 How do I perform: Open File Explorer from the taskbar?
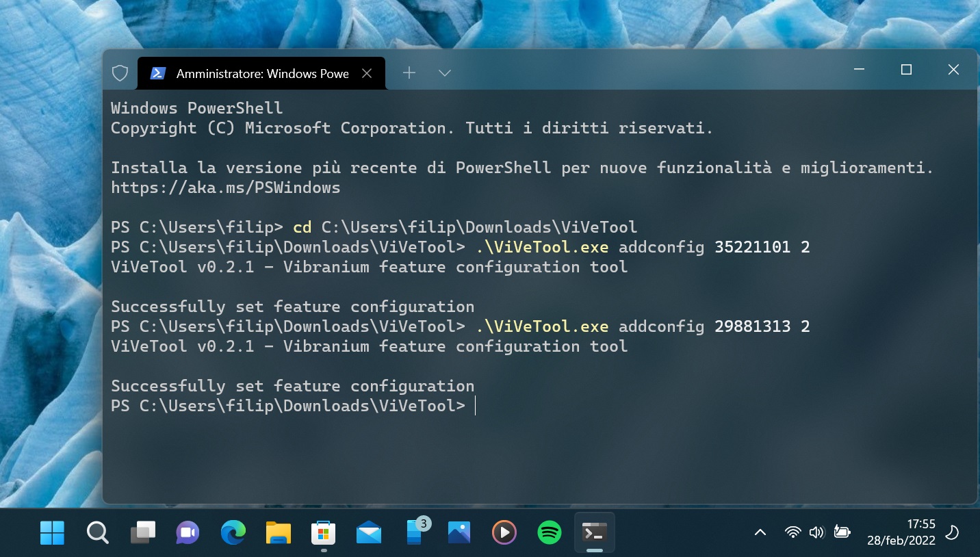point(279,532)
